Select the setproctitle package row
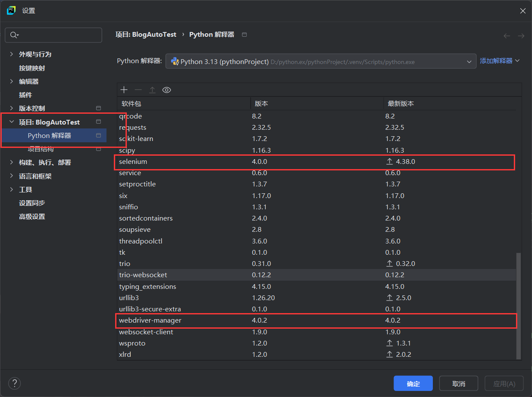Screen dimensions: 532x397 (x=316, y=184)
